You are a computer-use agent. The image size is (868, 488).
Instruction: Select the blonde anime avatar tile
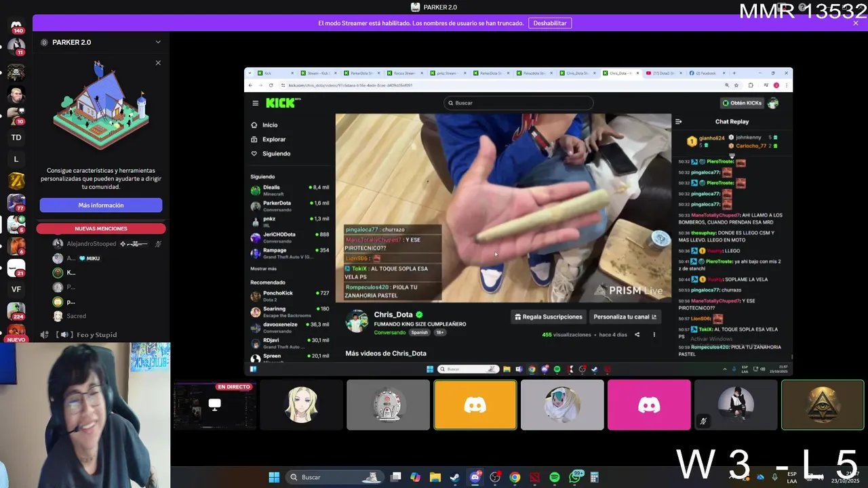coord(301,405)
